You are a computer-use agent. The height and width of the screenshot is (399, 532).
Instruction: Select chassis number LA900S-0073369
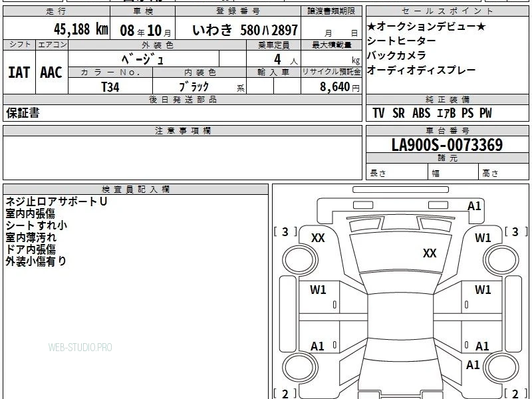pos(447,145)
